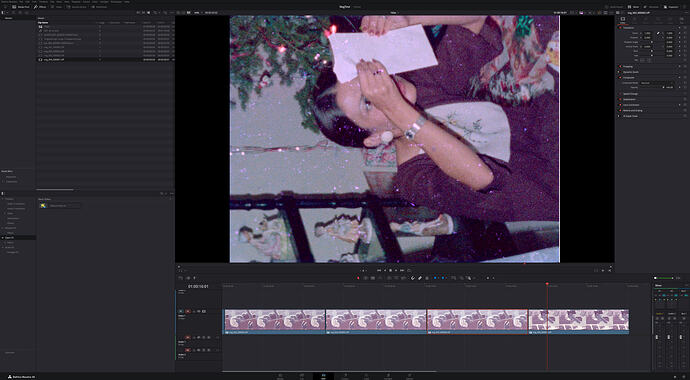Expand the Speed Change section label
This screenshot has width=690, height=380.
[631, 94]
